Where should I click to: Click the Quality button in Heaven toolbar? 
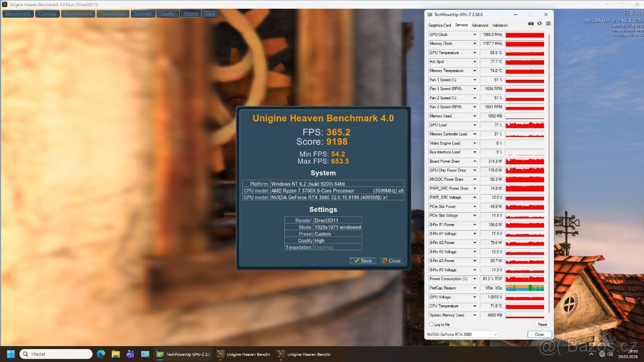coord(167,13)
